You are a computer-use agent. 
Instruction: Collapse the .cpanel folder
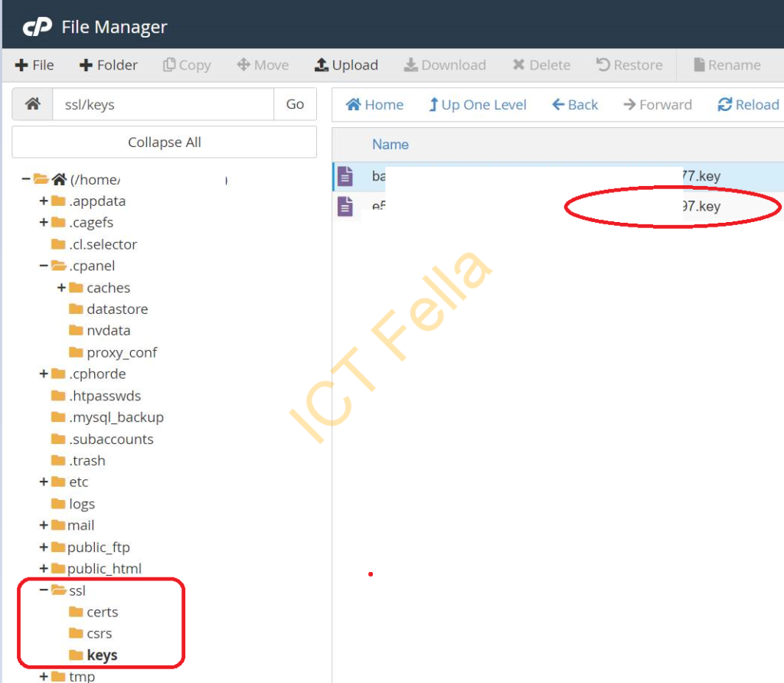pyautogui.click(x=44, y=266)
